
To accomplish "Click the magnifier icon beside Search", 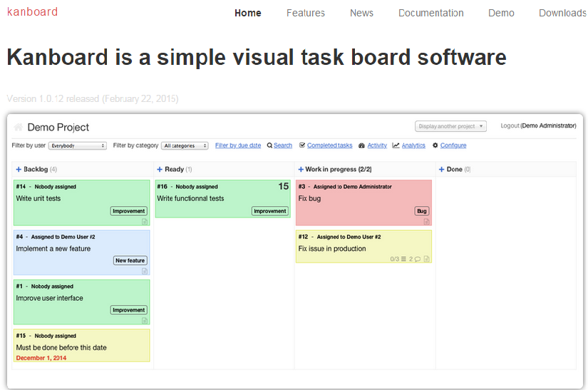I will tap(269, 145).
